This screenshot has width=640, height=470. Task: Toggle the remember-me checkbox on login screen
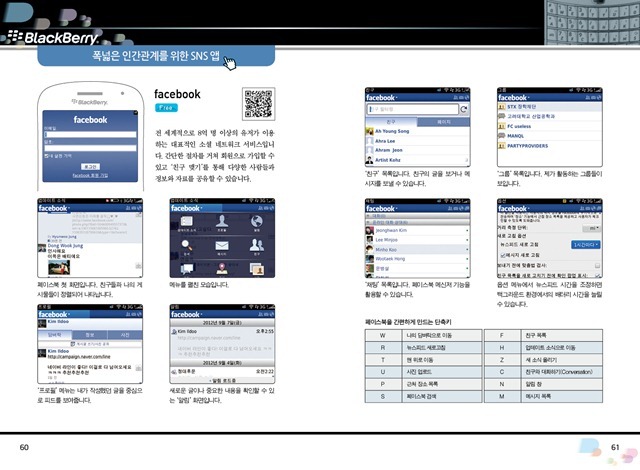click(45, 155)
